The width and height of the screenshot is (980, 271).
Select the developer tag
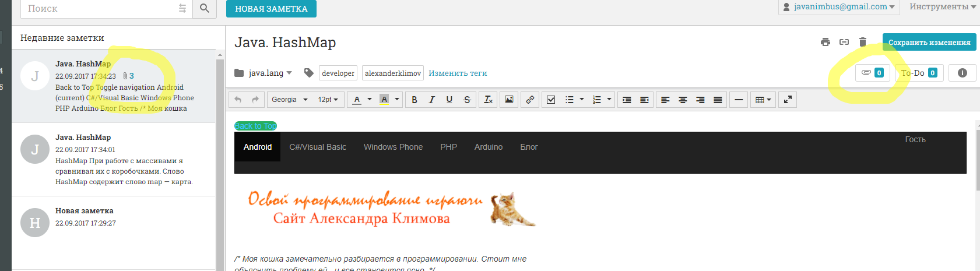338,73
